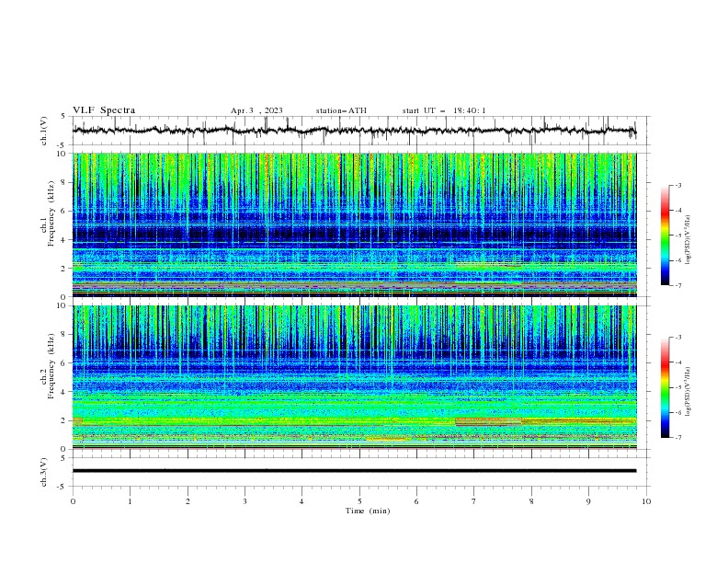Click the 'station=ATH' label
The image size is (728, 563).
click(x=341, y=110)
